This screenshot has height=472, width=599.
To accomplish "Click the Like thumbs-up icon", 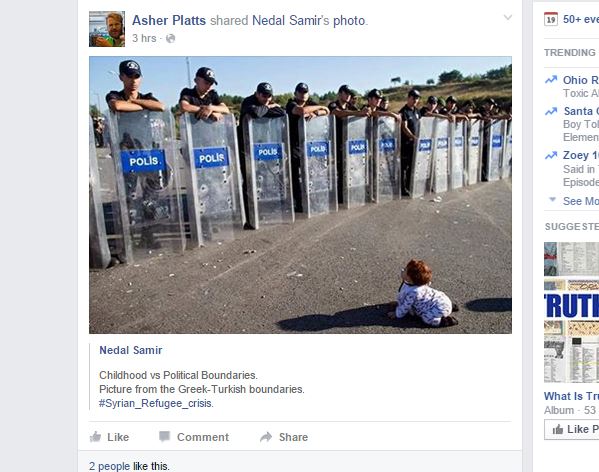I will 96,436.
